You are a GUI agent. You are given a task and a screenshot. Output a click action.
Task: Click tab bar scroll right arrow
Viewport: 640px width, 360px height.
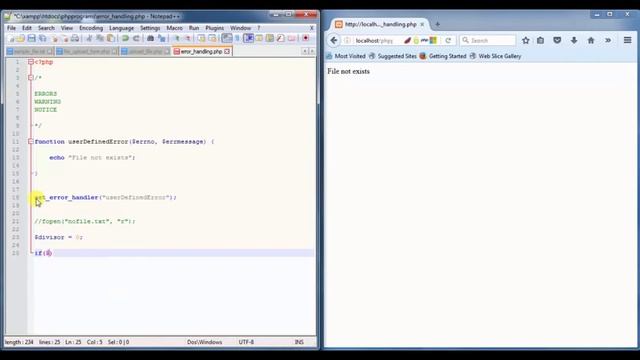(x=312, y=51)
